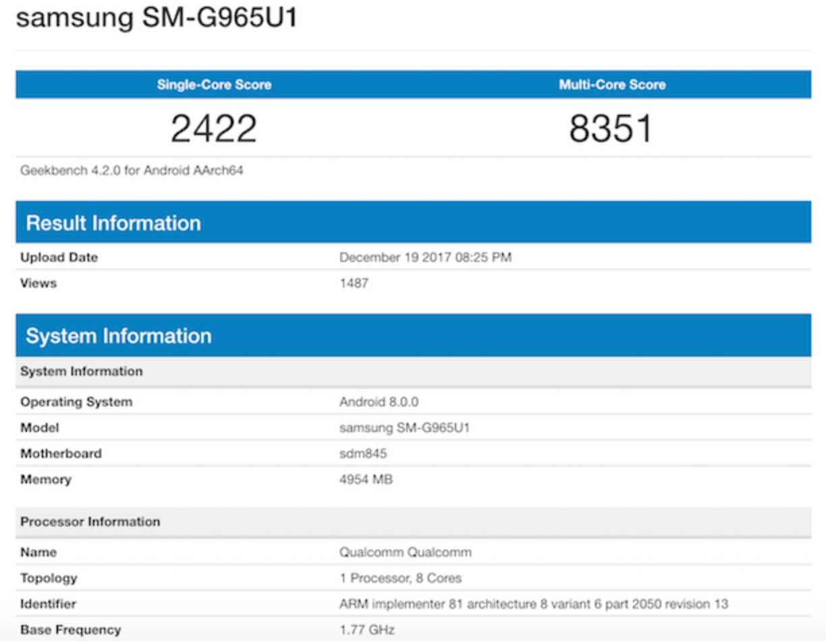The height and width of the screenshot is (644, 826).
Task: Click the processor name Qualcomm Qualcomm
Action: point(405,552)
